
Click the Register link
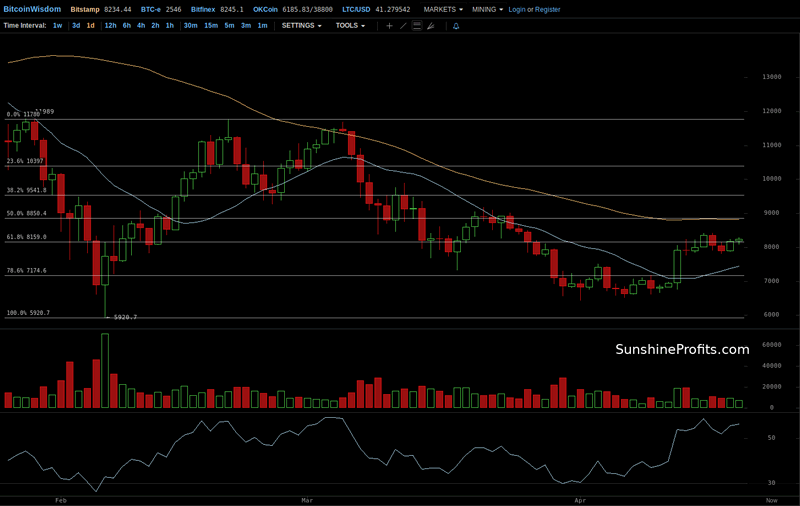[547, 10]
